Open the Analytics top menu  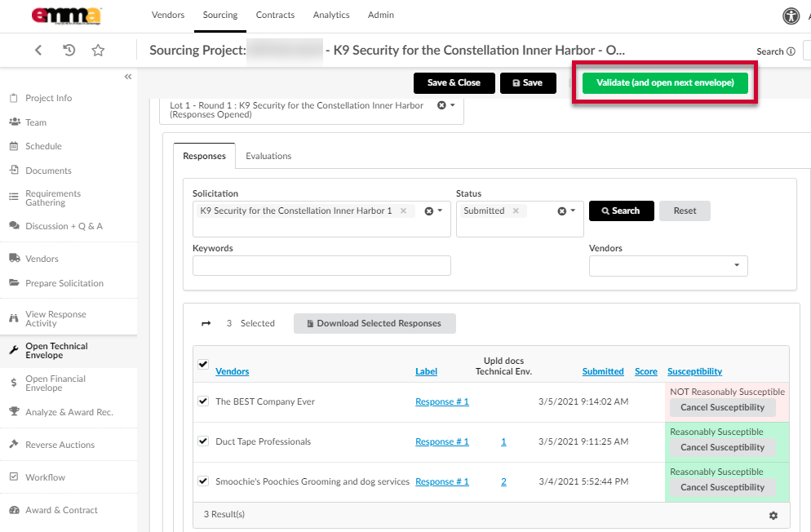[331, 15]
